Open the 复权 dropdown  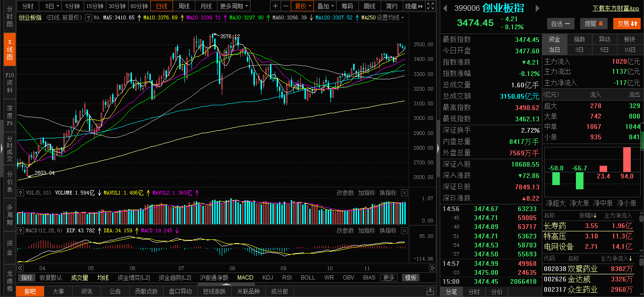303,6
